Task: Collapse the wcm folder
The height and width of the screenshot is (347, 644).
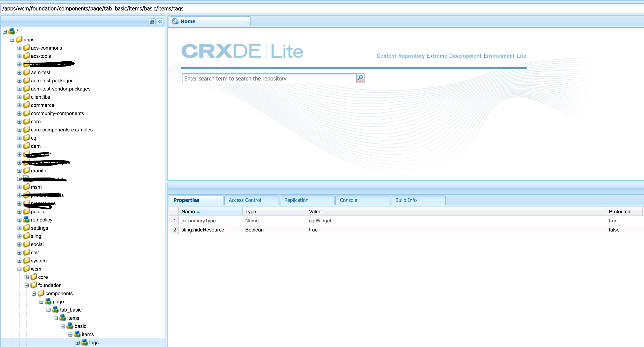Action: click(x=19, y=269)
